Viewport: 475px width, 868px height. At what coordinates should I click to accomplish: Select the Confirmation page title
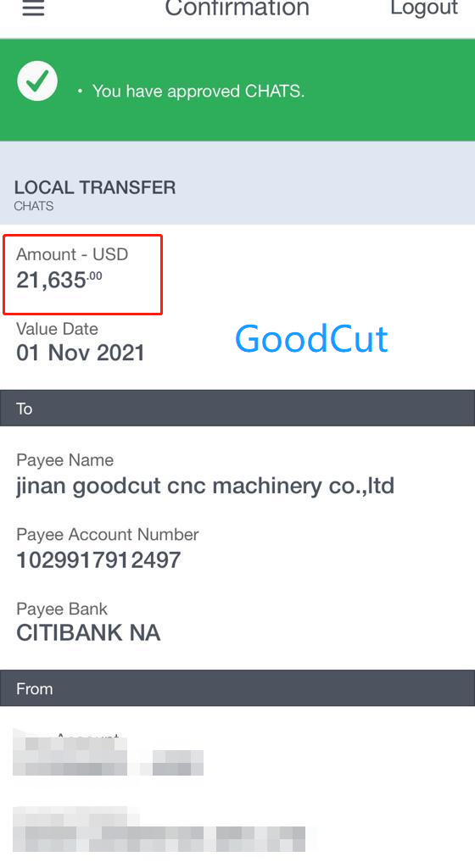point(237,8)
